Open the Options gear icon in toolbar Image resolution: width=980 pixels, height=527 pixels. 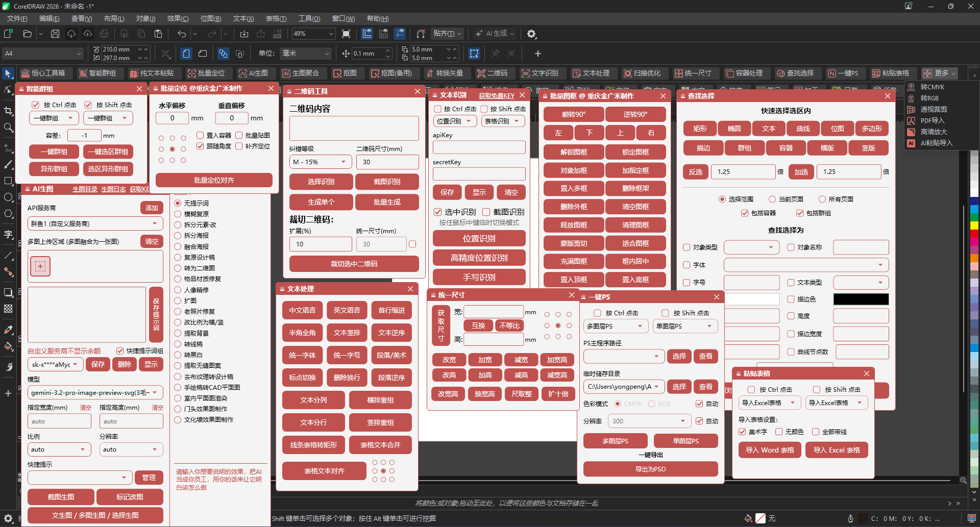point(531,34)
